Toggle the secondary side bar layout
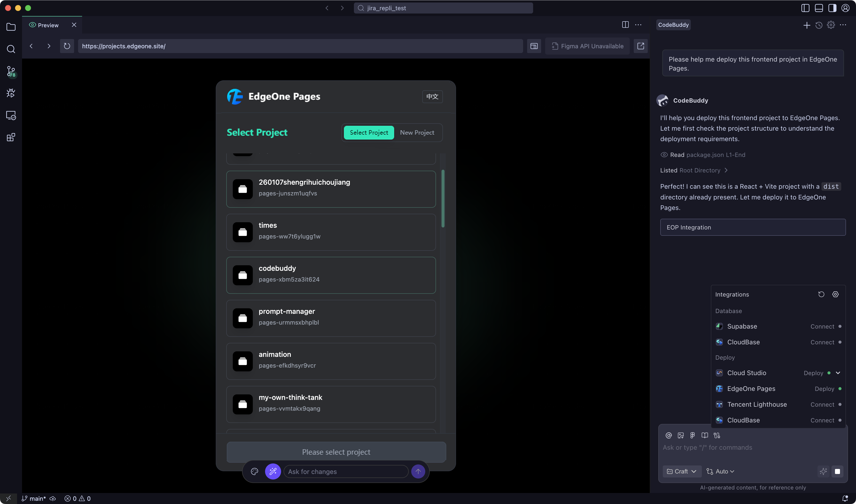 tap(832, 8)
